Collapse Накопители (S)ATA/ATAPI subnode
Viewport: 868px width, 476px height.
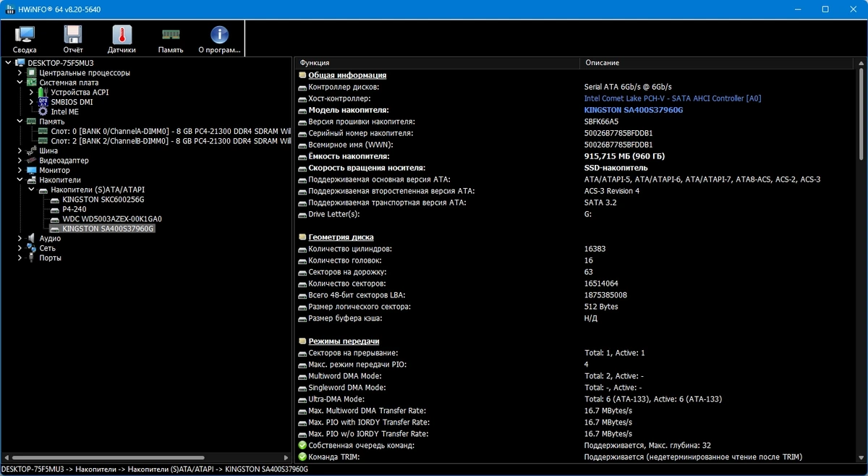pyautogui.click(x=31, y=190)
